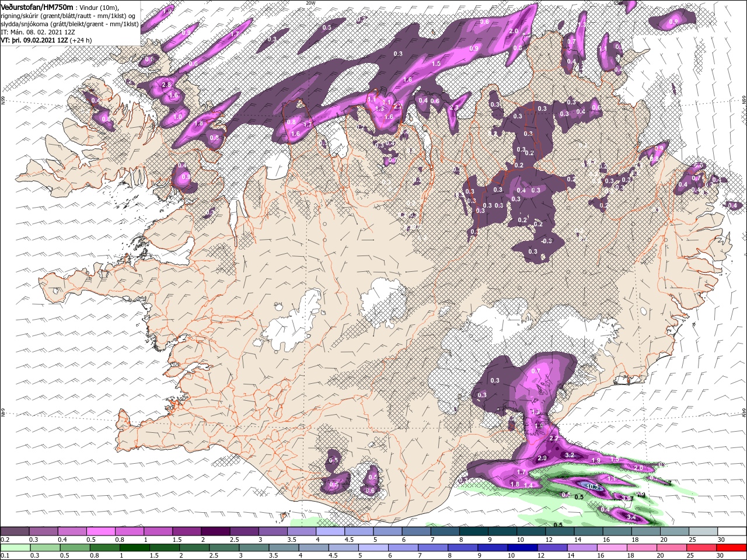This screenshot has width=747, height=560.
Task: Click the 0.2 label starting the upper scale
Action: [x=5, y=540]
